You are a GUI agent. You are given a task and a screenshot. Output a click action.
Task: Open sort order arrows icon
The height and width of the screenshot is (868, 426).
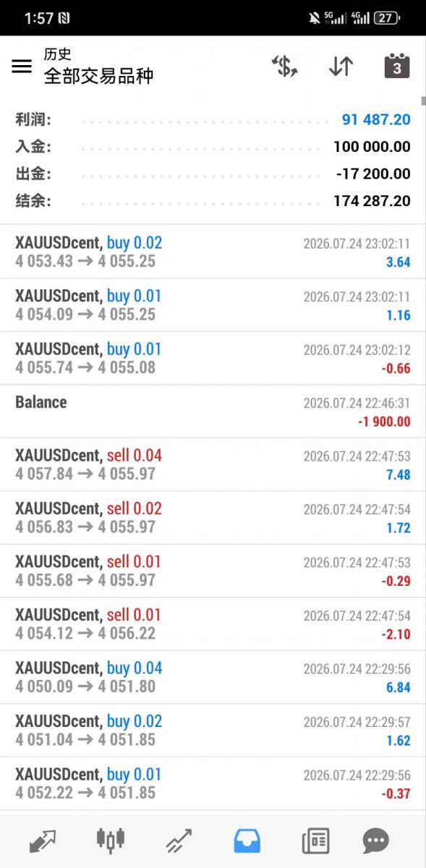coord(341,66)
